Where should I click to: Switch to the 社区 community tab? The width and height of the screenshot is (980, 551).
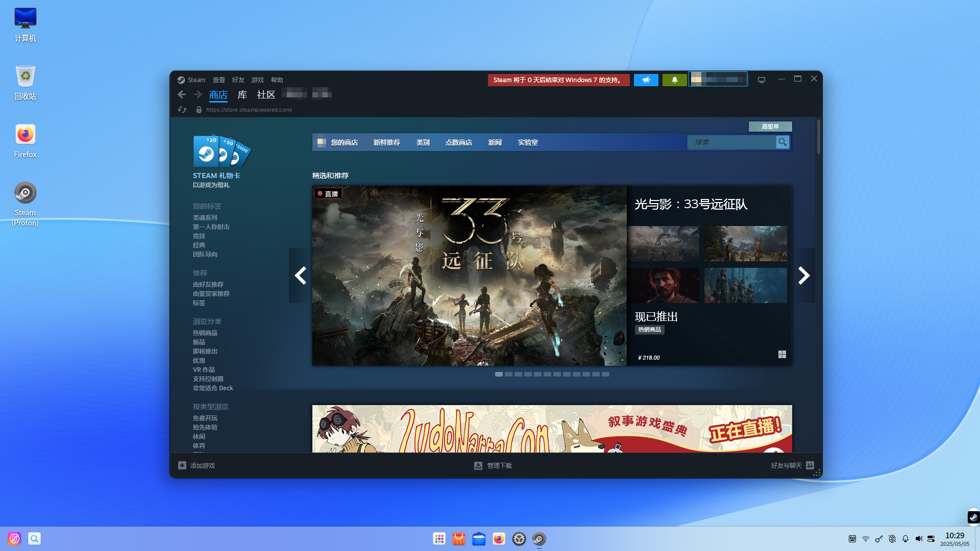coord(266,95)
